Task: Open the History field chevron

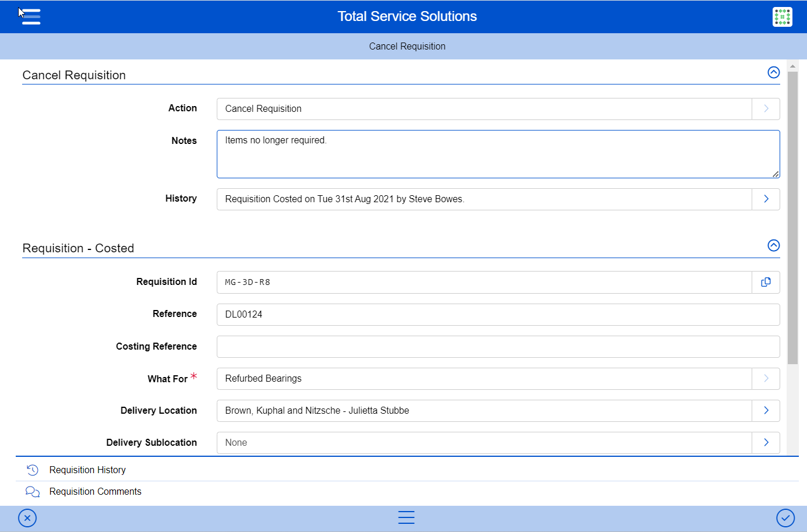Action: coord(766,199)
